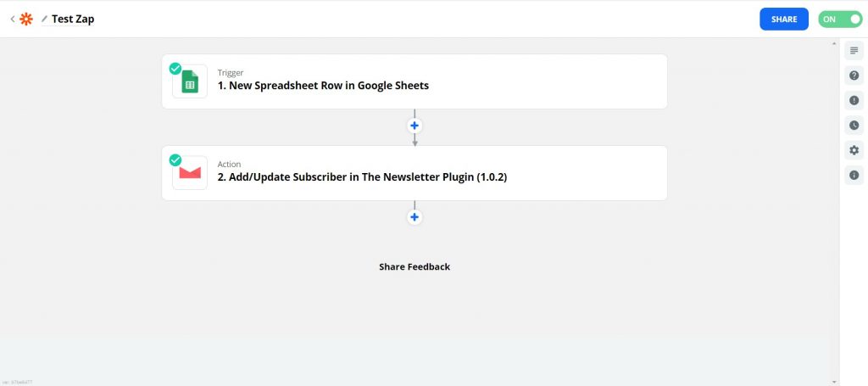Add a step after the Newsletter action
868x386 pixels.
(415, 217)
